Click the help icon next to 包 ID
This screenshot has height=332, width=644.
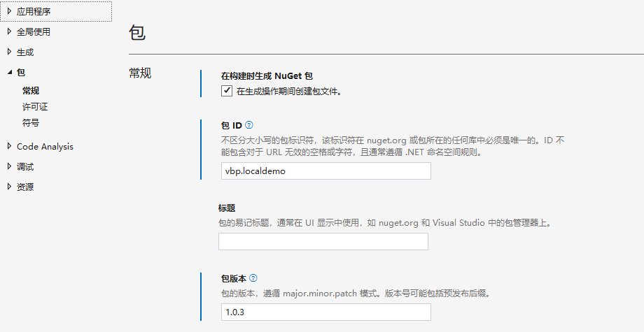click(249, 125)
